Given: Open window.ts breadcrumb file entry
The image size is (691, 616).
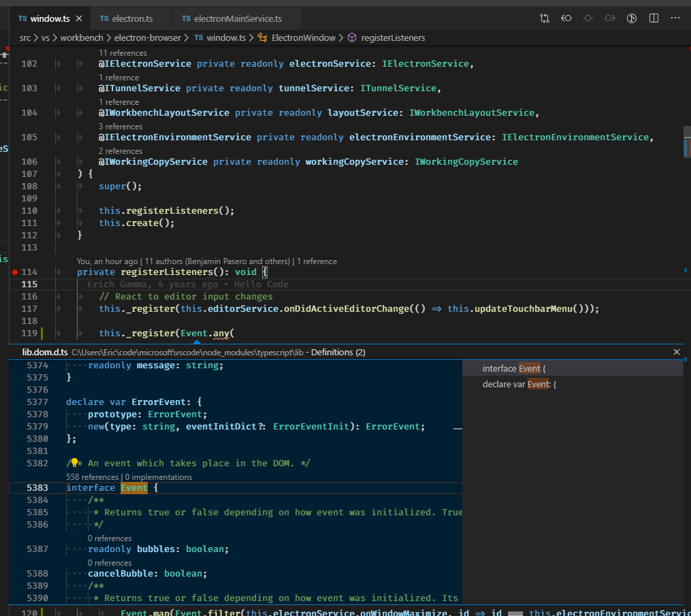Looking at the screenshot, I should pos(220,38).
